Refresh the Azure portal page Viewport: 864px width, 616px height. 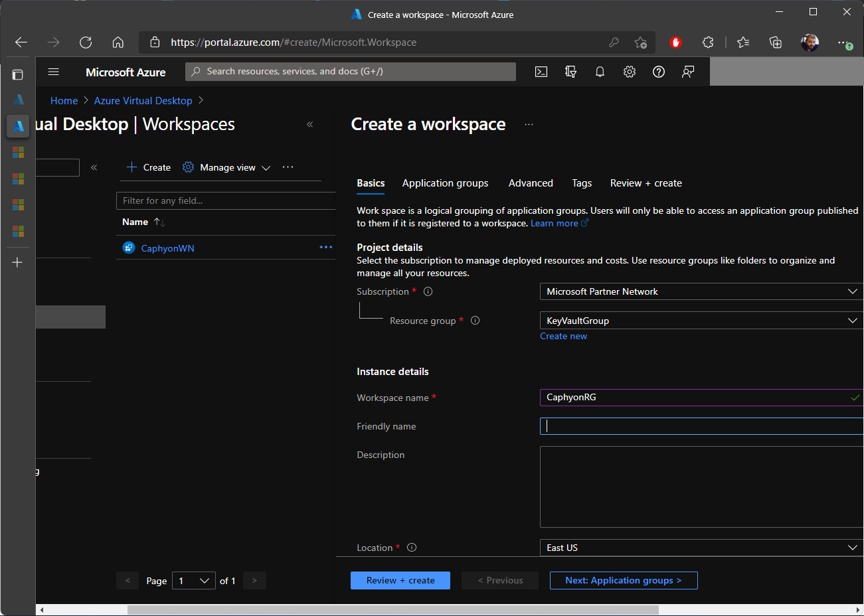coord(86,42)
